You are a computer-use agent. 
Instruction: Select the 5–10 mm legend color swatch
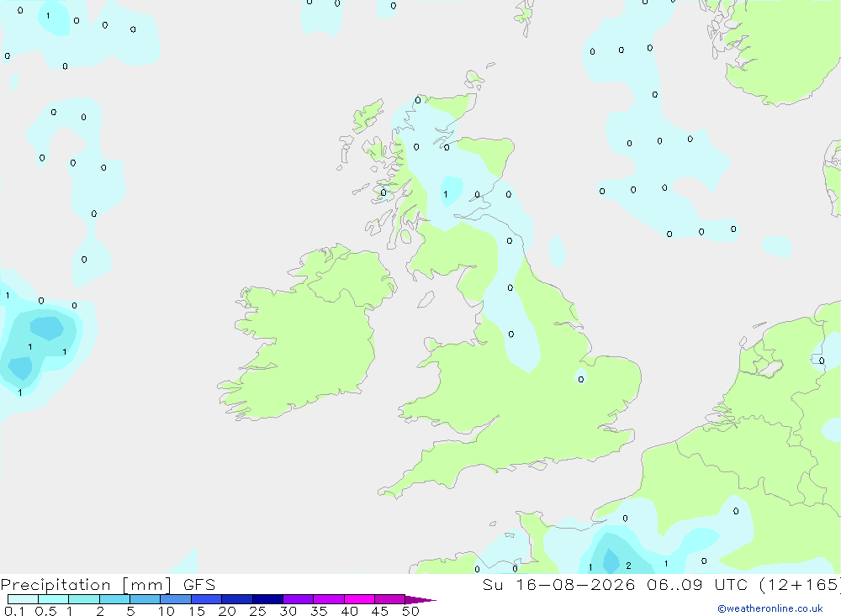[145, 599]
